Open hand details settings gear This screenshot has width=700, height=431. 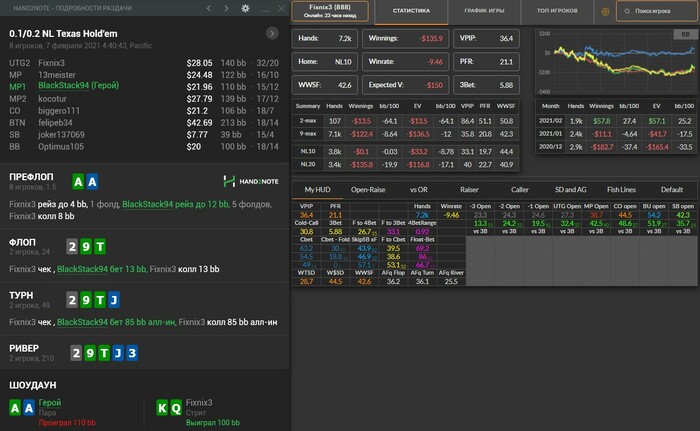click(x=245, y=8)
